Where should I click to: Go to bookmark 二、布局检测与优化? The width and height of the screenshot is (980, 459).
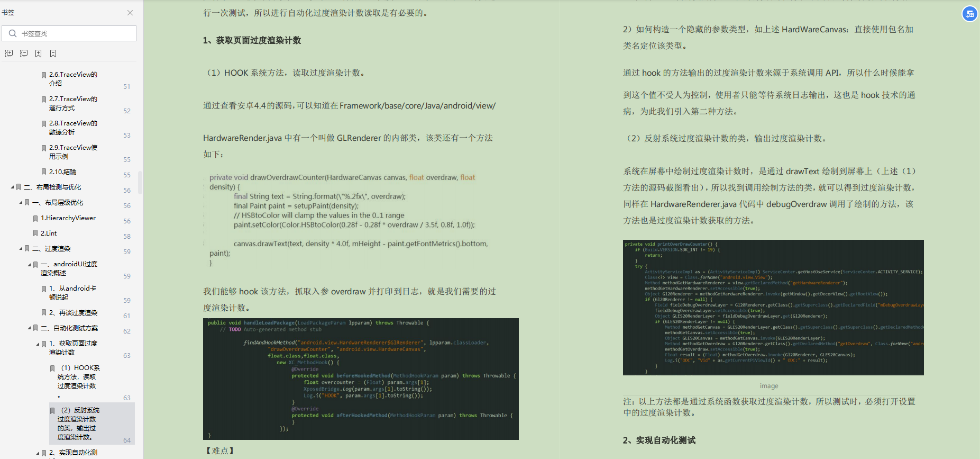[x=52, y=187]
